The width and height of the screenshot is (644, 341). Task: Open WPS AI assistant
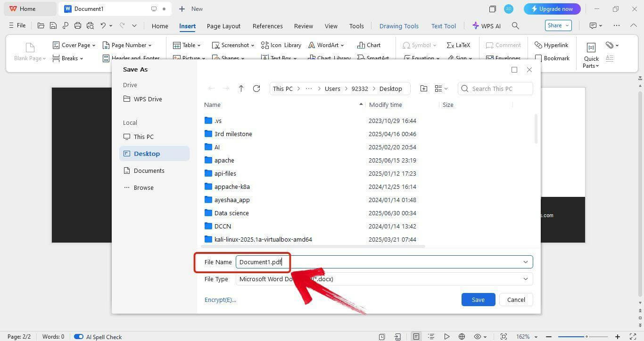(487, 26)
